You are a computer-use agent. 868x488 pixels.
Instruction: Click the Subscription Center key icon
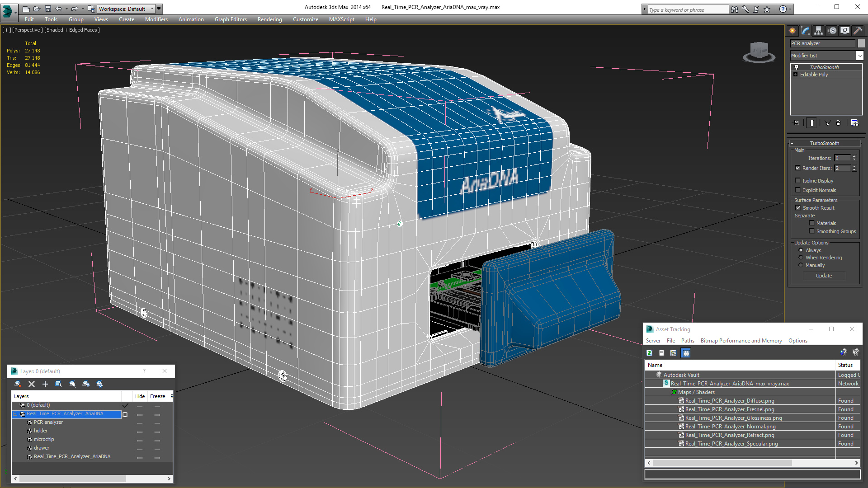745,9
